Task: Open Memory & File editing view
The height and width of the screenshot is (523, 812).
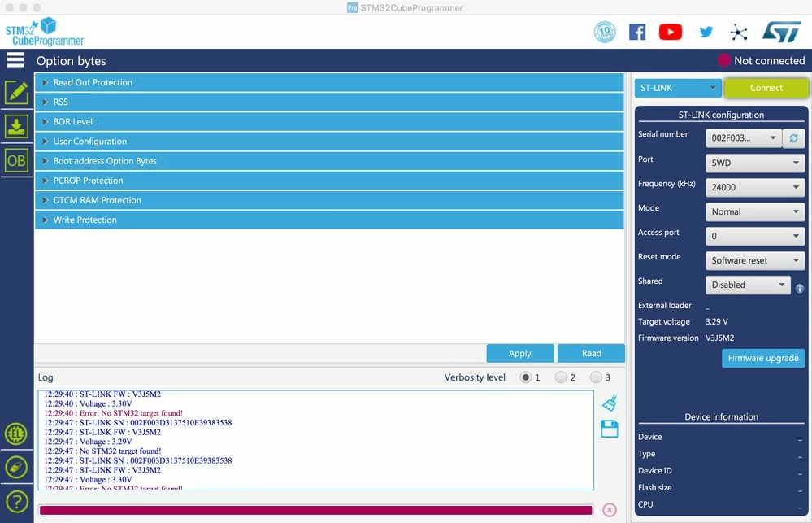Action: pyautogui.click(x=16, y=93)
